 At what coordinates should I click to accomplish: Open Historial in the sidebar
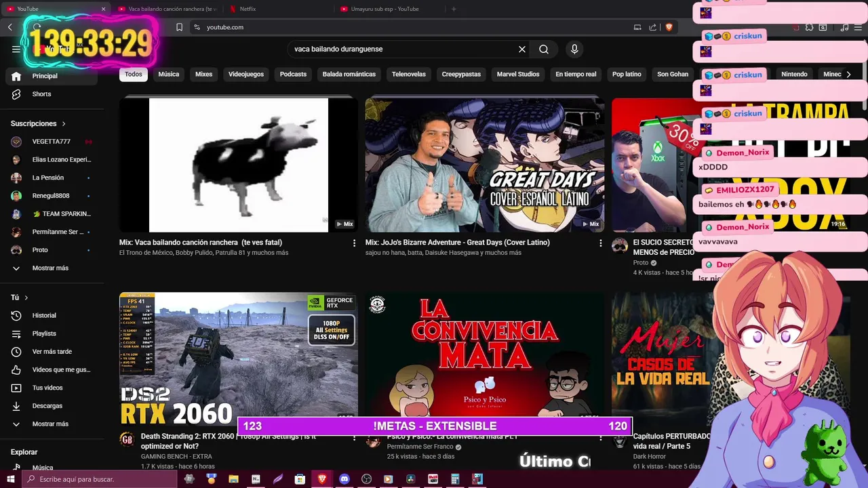(52, 315)
